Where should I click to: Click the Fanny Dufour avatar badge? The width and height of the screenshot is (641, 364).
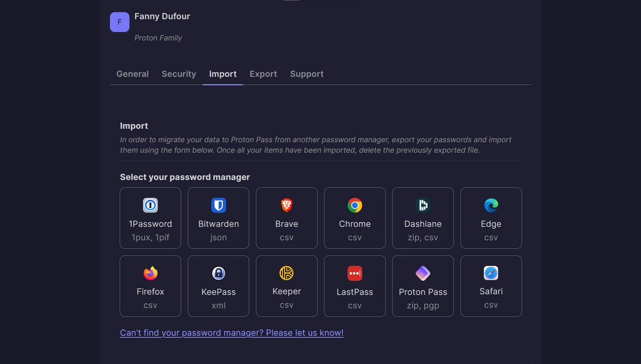tap(120, 22)
